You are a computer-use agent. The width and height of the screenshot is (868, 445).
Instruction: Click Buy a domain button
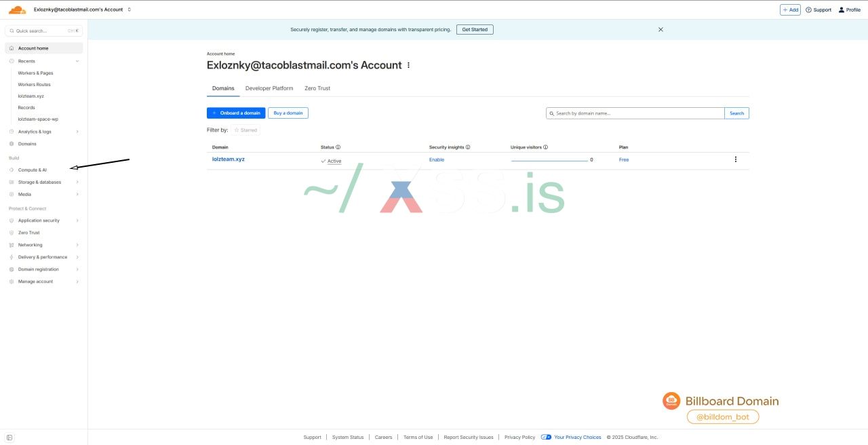pos(288,113)
